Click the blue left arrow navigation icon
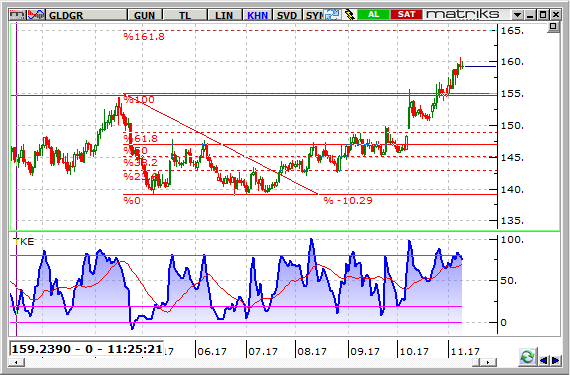The width and height of the screenshot is (570, 375). coord(544,360)
